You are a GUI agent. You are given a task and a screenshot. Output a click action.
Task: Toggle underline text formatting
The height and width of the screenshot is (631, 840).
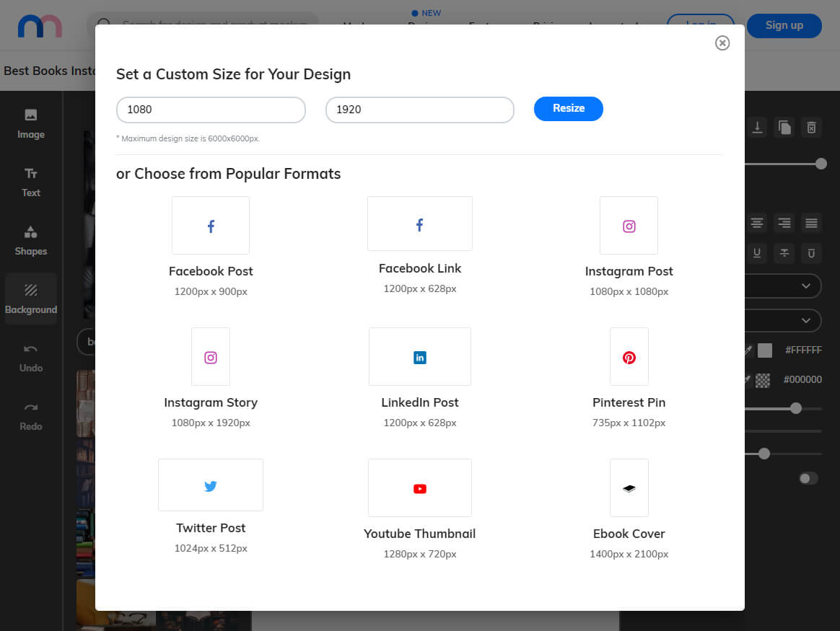[757, 253]
